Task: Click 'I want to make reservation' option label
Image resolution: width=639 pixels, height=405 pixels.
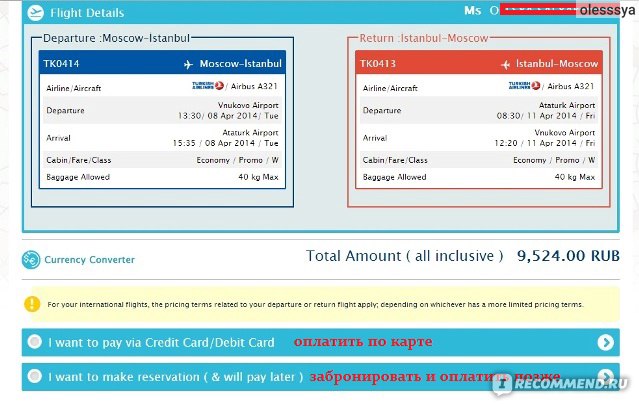Action: (x=176, y=377)
